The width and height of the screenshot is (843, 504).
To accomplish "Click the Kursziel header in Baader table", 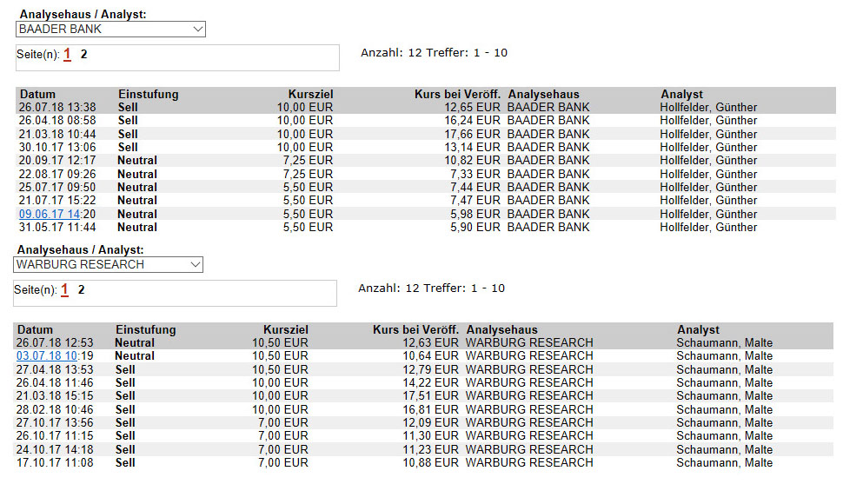I will click(310, 94).
